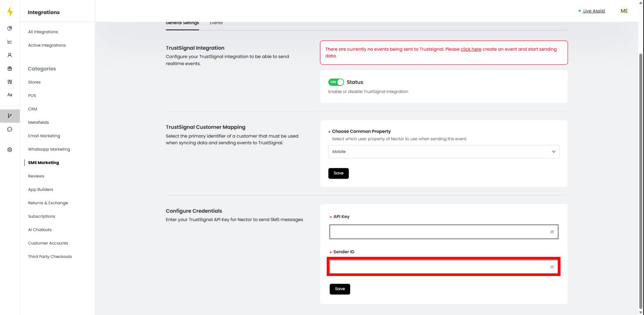Select the line chart analytics icon
The image size is (644, 315).
(10, 41)
